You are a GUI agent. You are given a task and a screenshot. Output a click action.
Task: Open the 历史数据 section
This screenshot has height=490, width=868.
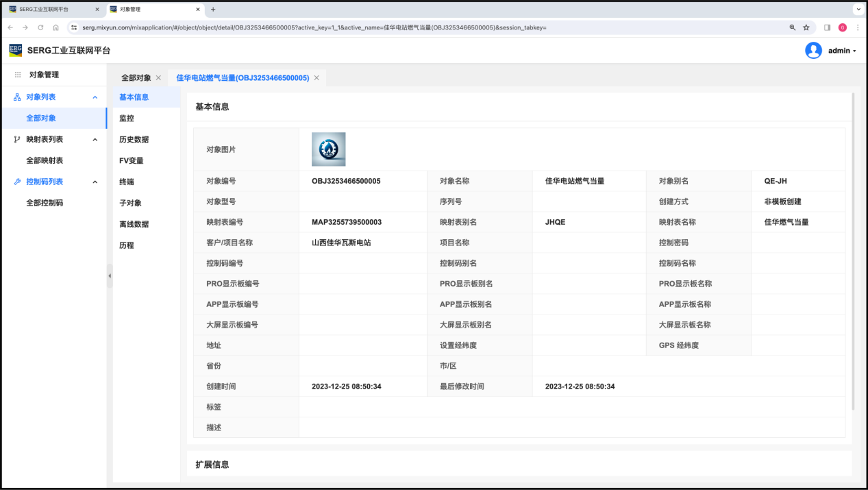(x=134, y=140)
